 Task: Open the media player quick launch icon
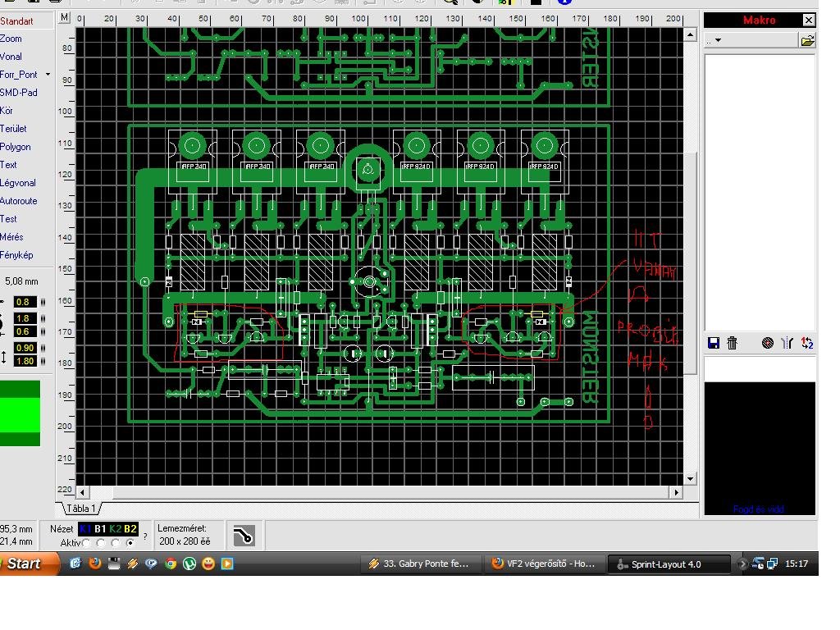click(x=227, y=564)
